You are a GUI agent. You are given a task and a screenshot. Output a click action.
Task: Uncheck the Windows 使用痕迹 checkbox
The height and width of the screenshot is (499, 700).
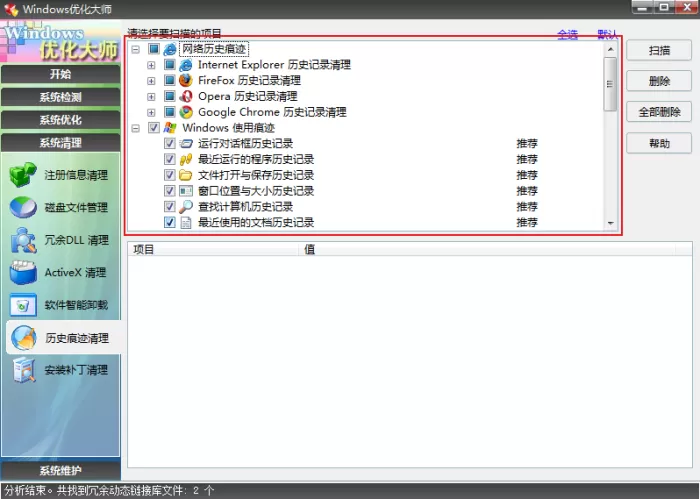(154, 128)
